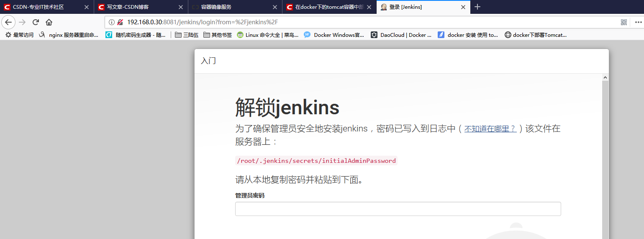The image size is (644, 239).
Task: Click the 请从本地复制密码并粘贴到下面 text
Action: [x=299, y=180]
